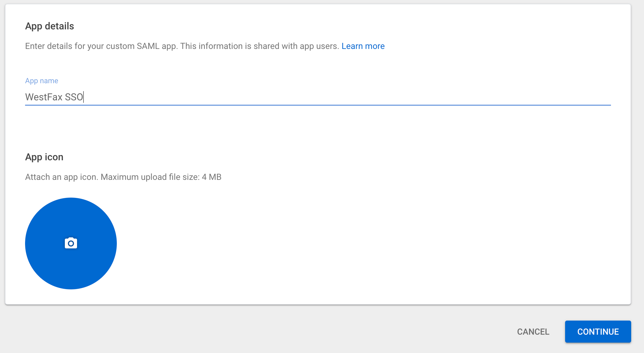Click the App name input field
The width and height of the screenshot is (644, 353).
[214, 97]
